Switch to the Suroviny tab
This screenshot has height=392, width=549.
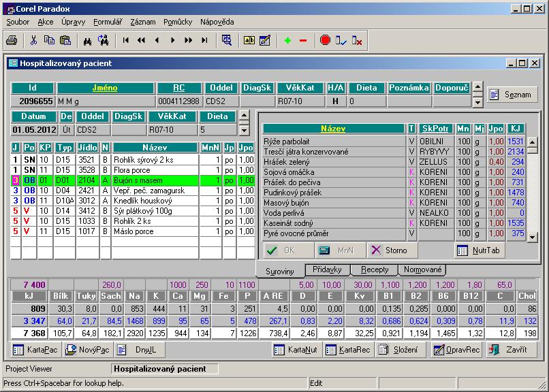280,272
